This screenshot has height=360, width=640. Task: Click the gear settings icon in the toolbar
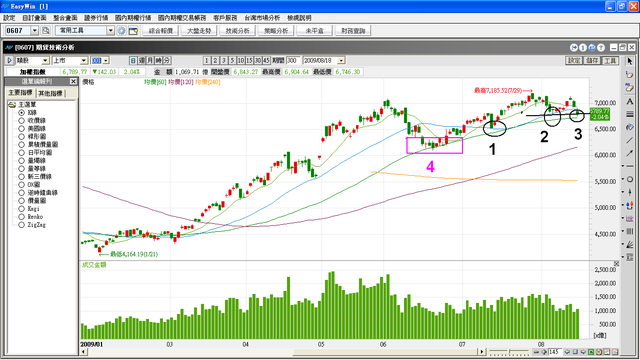point(121,31)
